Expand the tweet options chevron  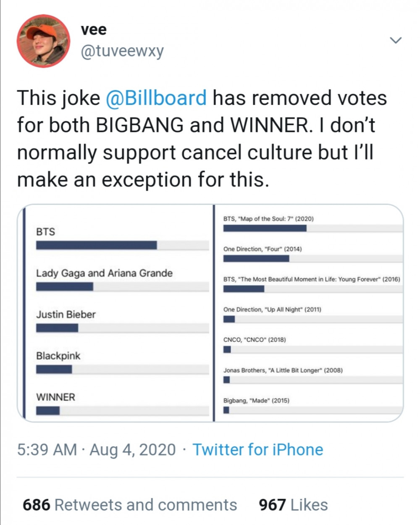[x=396, y=40]
